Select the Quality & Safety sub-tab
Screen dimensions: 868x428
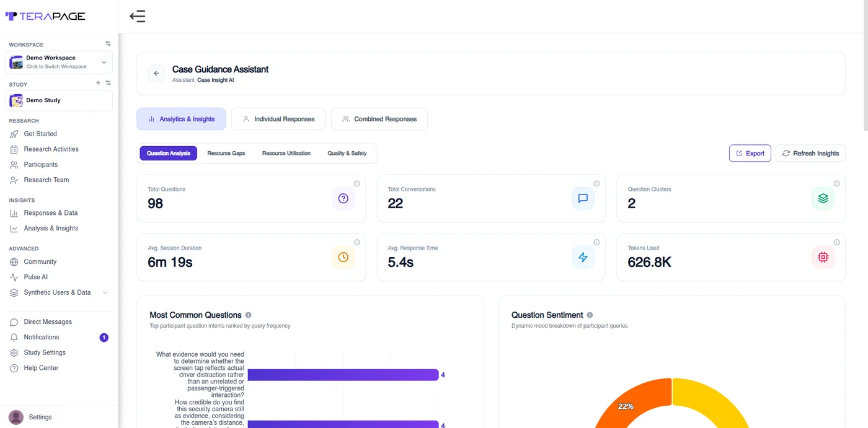(x=347, y=153)
